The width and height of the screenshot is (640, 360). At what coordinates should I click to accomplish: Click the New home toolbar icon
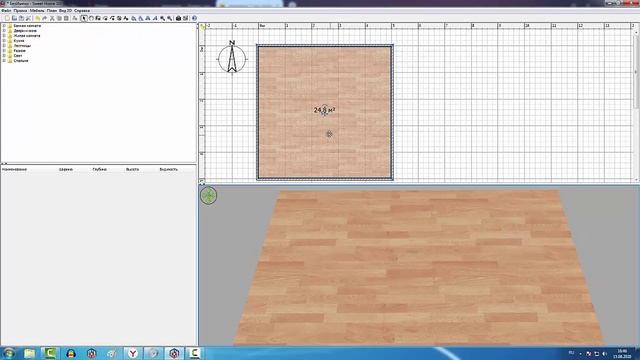point(7,18)
